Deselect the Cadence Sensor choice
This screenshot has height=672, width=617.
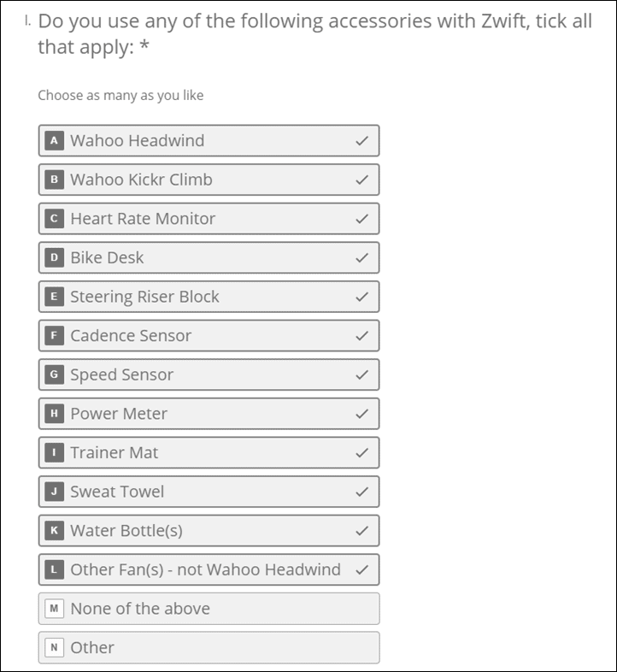(209, 335)
